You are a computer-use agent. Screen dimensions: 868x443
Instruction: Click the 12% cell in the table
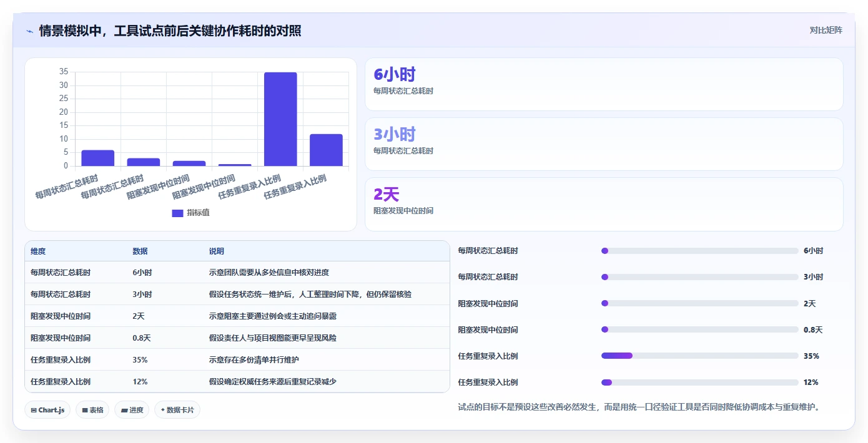point(140,382)
